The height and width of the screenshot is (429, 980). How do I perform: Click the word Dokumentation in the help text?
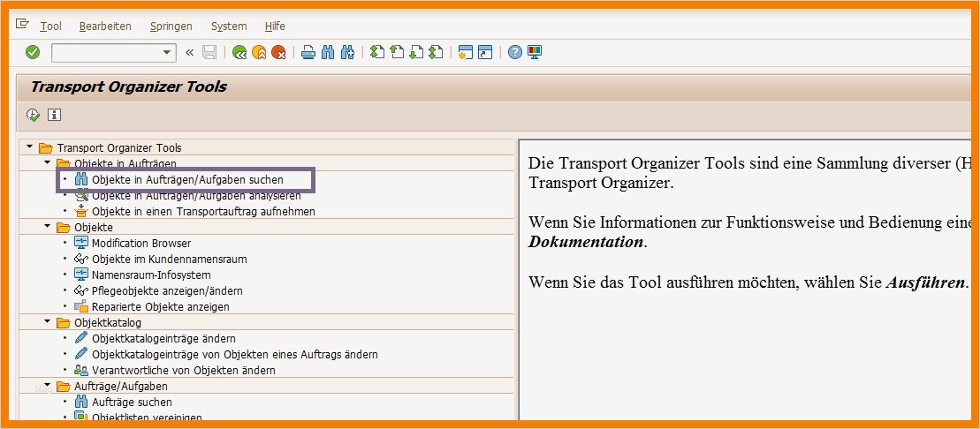click(x=586, y=242)
